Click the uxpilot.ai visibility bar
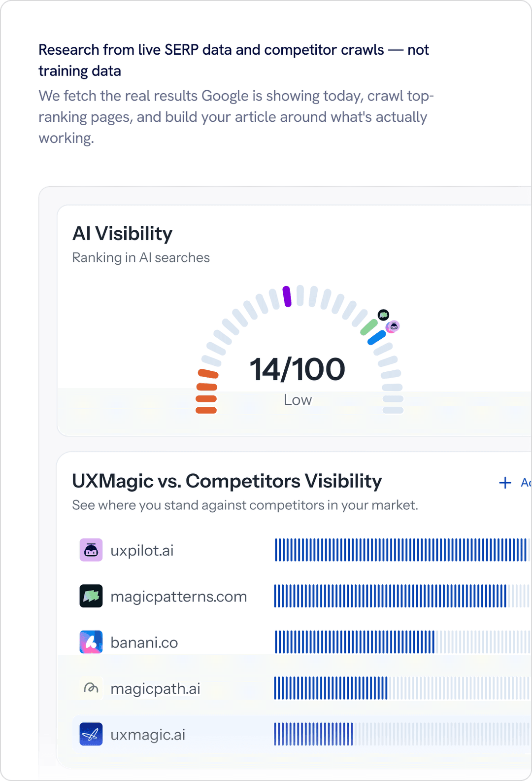 click(x=401, y=550)
